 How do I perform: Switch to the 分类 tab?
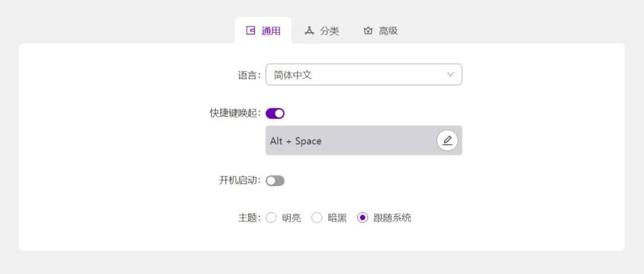click(x=329, y=31)
